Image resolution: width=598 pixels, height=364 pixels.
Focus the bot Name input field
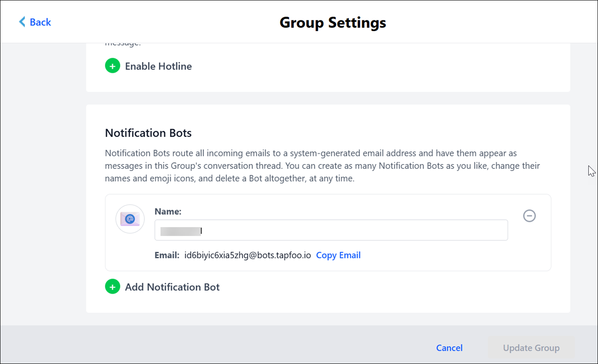click(x=331, y=230)
